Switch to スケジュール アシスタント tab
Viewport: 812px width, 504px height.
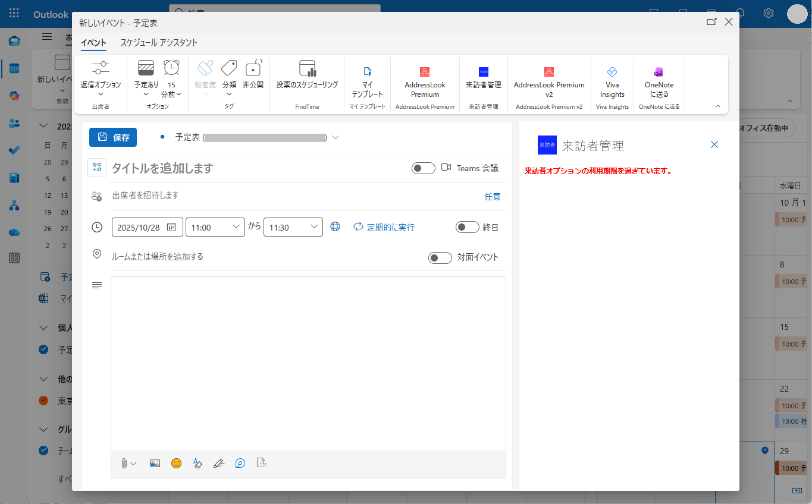point(159,43)
